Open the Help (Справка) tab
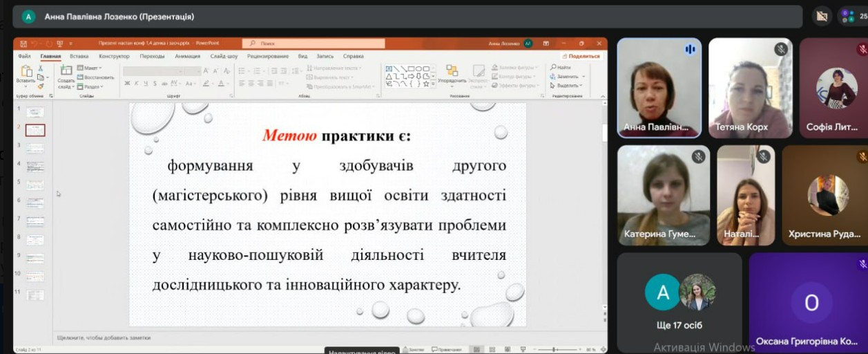The image size is (868, 354). [x=353, y=56]
